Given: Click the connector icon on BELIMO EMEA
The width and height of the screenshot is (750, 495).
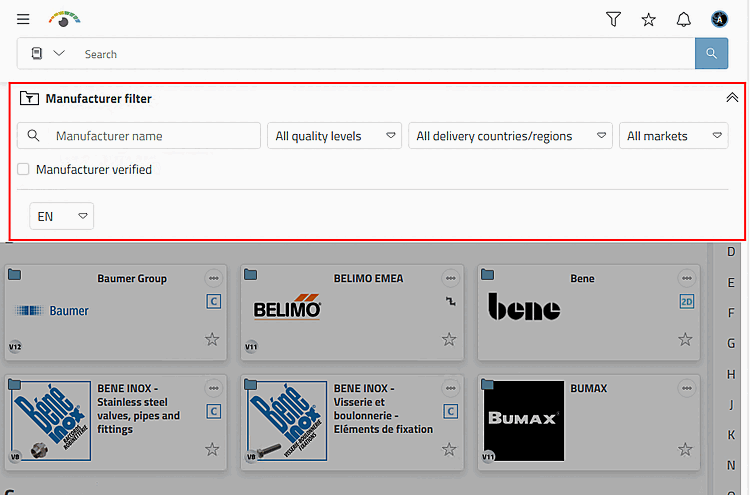Looking at the screenshot, I should [x=451, y=301].
